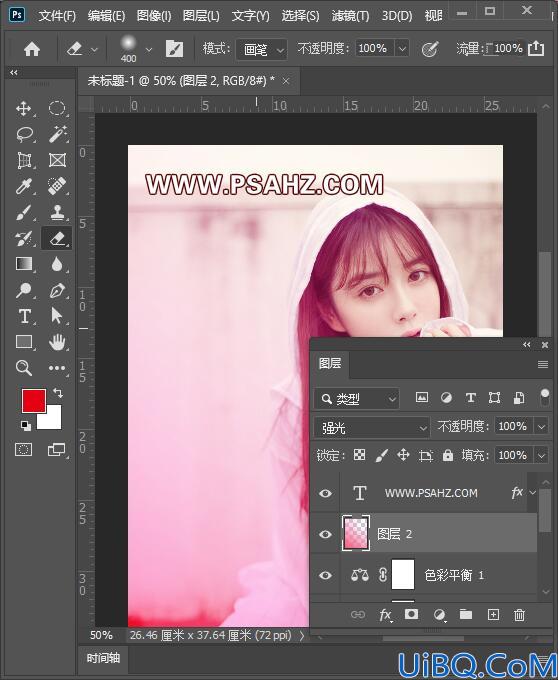Open the eraser 模式 dropdown
Viewport: 558px width, 680px height.
point(261,49)
